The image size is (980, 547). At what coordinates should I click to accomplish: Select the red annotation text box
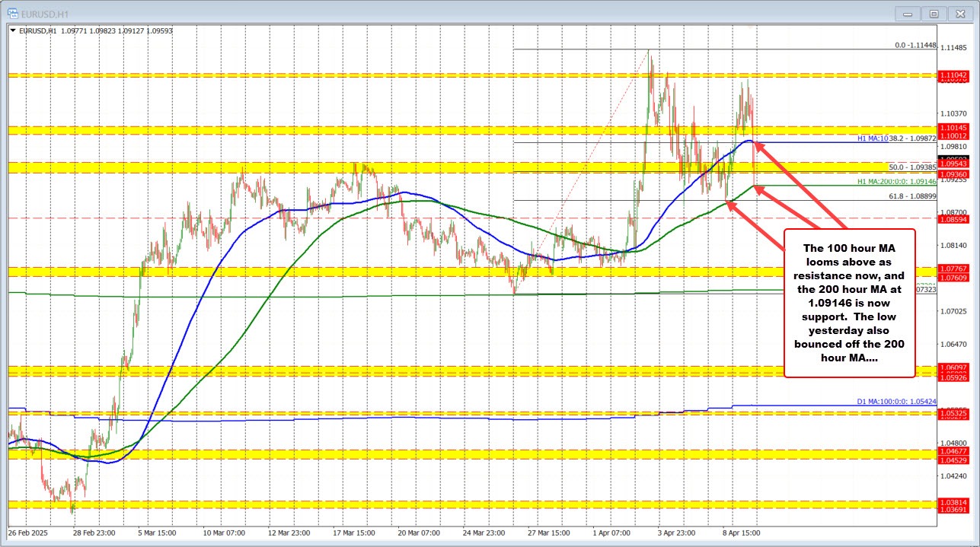pyautogui.click(x=851, y=302)
